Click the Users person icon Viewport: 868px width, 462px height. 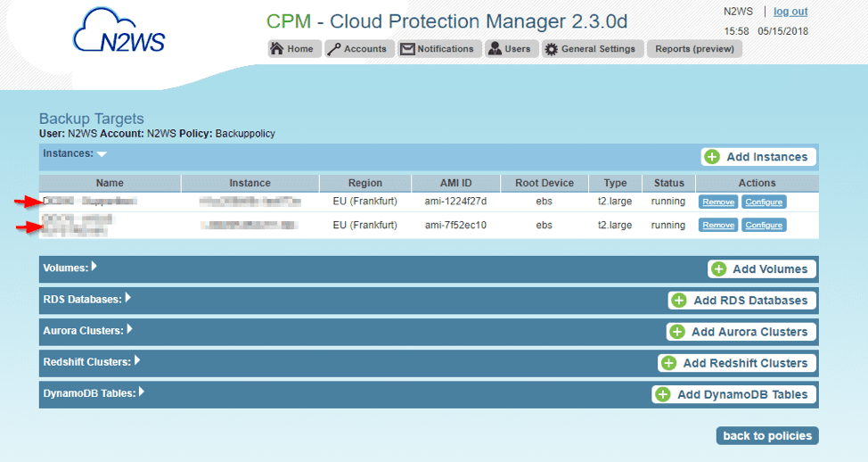(x=495, y=49)
